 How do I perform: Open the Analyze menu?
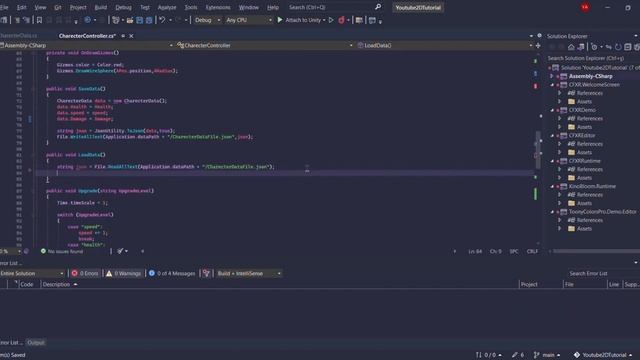coord(167,7)
